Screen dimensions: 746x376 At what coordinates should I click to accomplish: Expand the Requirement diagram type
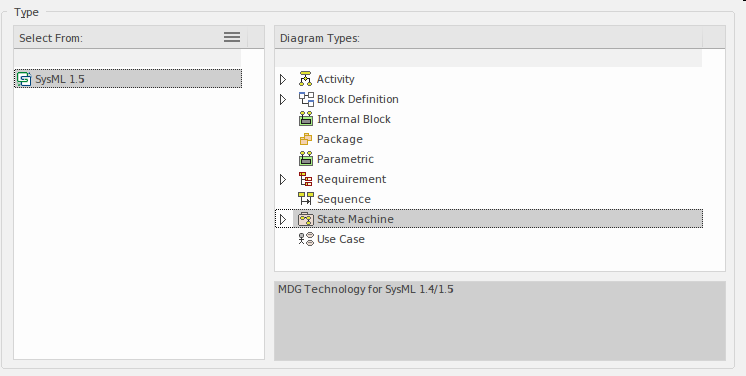(283, 179)
